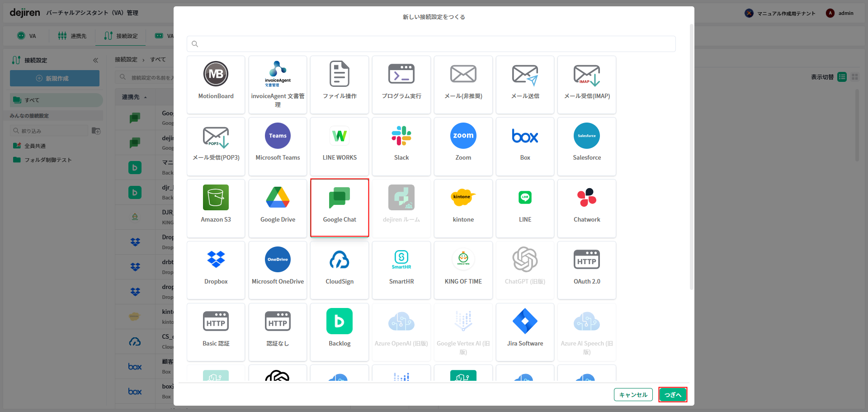Image resolution: width=868 pixels, height=412 pixels.
Task: Pick the Google Drive connector
Action: [x=278, y=208]
